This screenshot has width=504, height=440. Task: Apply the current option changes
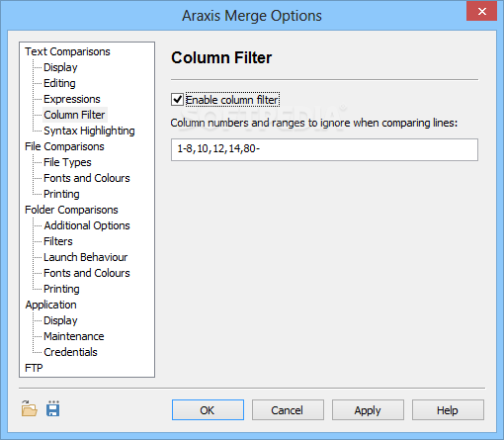pos(368,410)
